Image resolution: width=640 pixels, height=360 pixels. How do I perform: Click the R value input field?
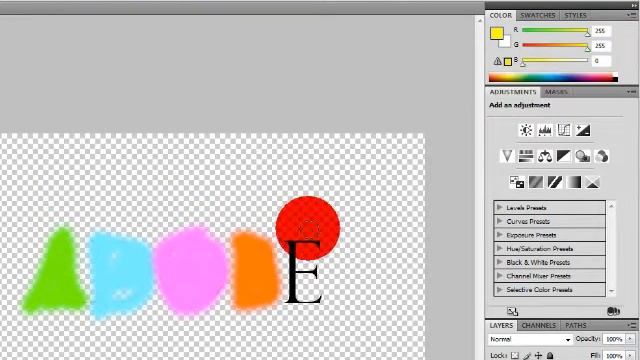coord(601,31)
